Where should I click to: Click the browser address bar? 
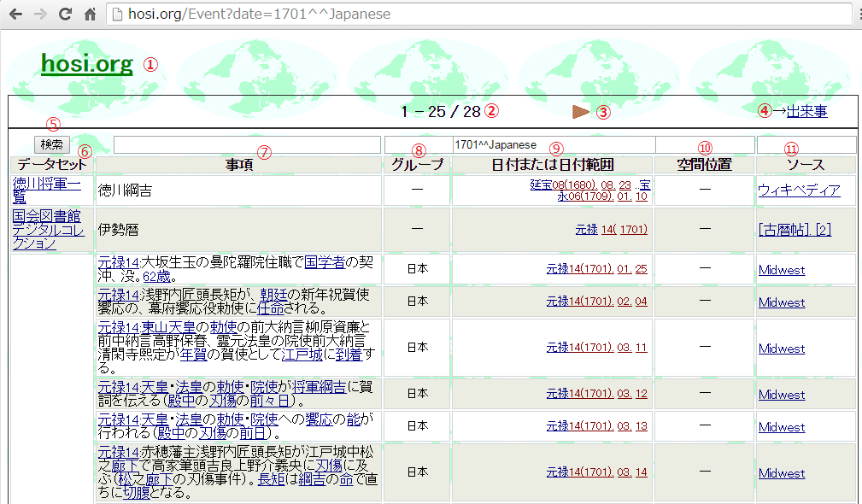pyautogui.click(x=478, y=15)
